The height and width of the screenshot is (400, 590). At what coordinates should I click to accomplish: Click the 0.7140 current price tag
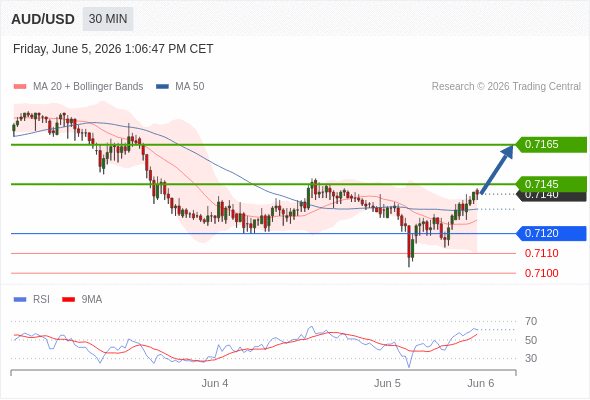coord(550,196)
